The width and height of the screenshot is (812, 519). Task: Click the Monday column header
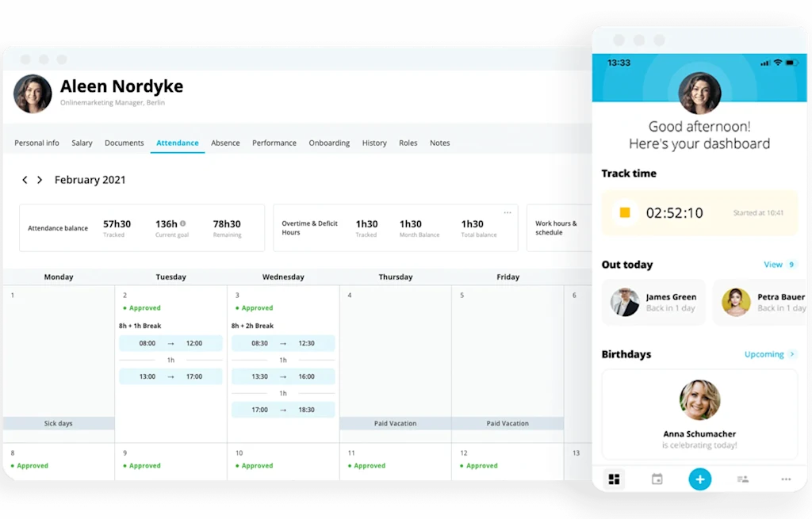pyautogui.click(x=59, y=277)
